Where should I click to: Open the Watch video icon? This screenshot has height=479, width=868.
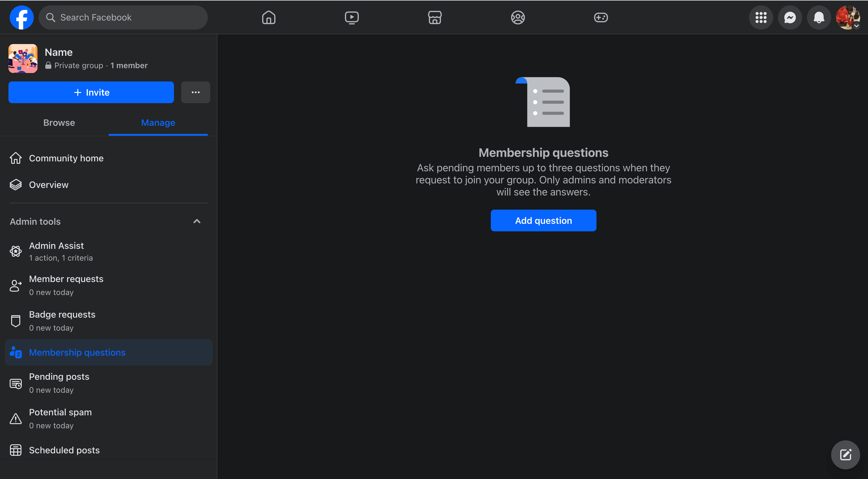[352, 17]
